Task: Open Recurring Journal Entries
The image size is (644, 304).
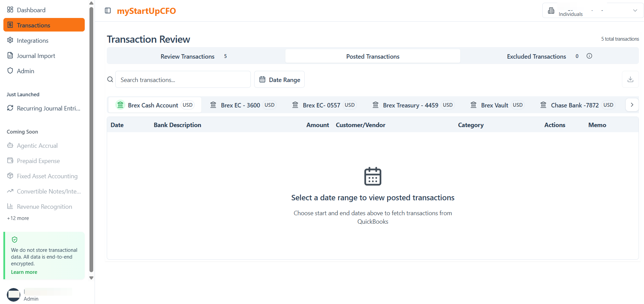Action: click(x=44, y=108)
